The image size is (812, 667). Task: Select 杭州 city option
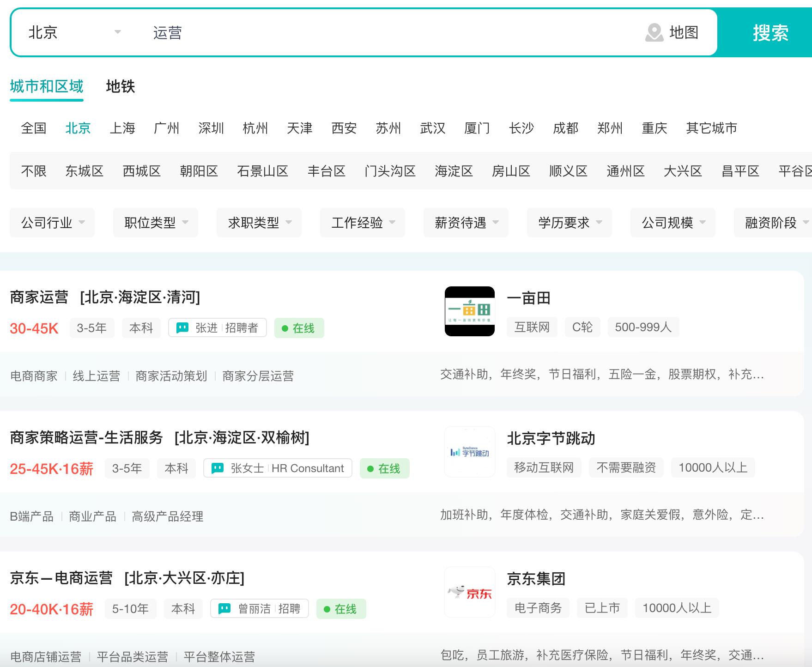pyautogui.click(x=255, y=128)
